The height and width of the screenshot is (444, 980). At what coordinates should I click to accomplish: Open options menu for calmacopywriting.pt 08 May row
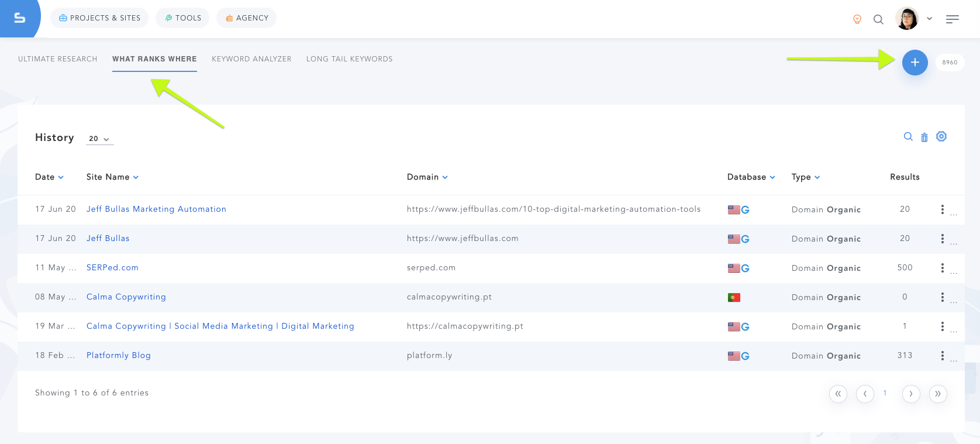[942, 297]
